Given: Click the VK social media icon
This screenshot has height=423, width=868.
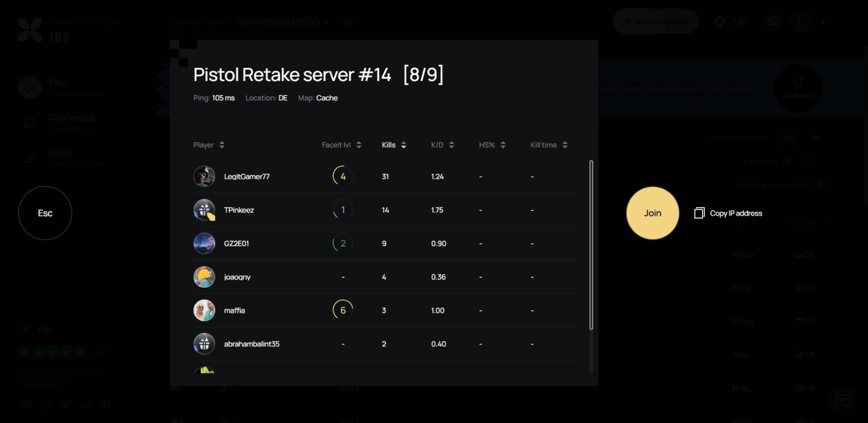Looking at the screenshot, I should point(105,404).
